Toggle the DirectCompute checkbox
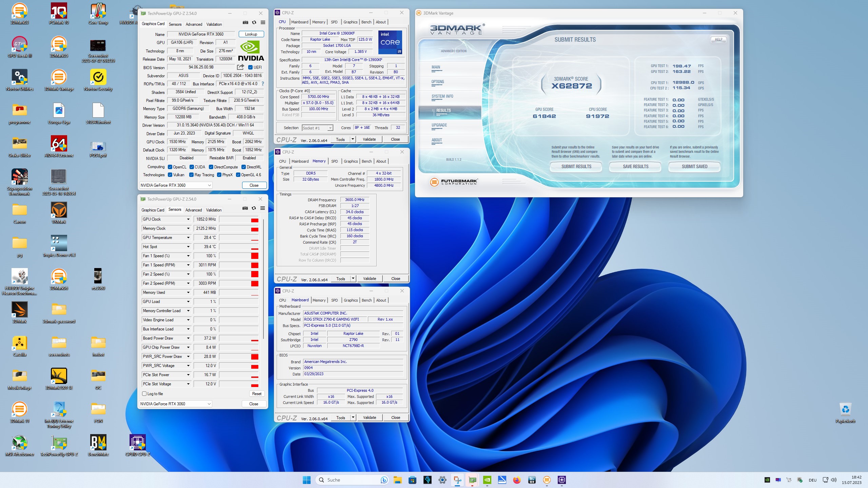Screen dimensions: 868x488 [211, 167]
